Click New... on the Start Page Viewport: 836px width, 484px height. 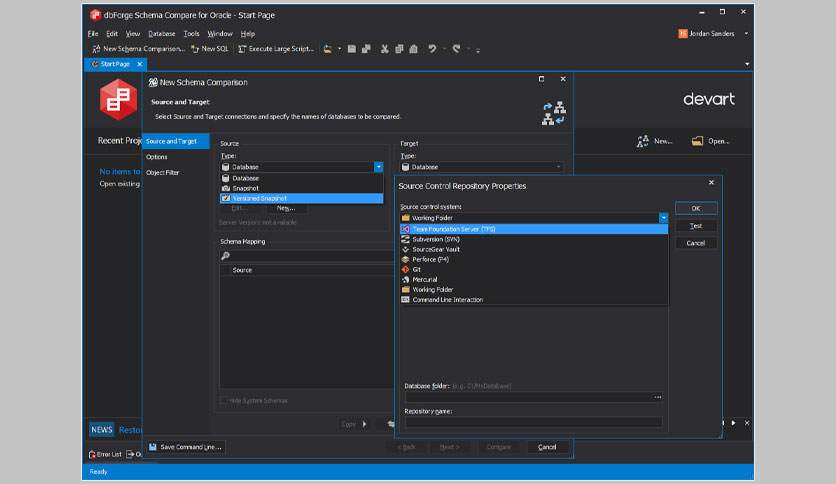pos(655,141)
